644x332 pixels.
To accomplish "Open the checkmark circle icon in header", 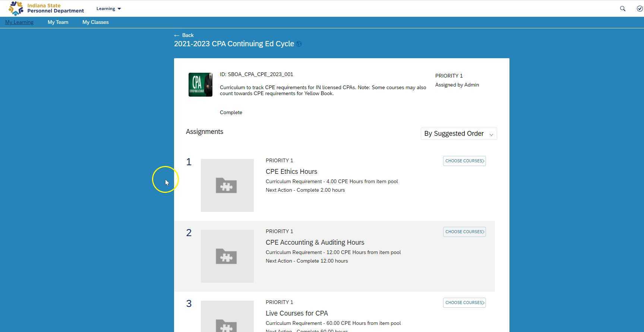I will (x=640, y=9).
